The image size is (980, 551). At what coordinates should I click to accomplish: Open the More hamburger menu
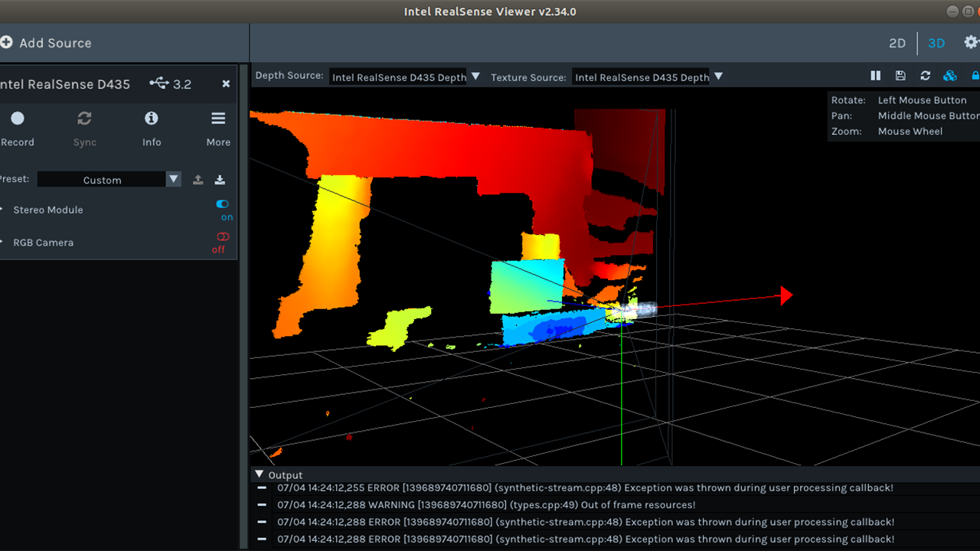218,119
